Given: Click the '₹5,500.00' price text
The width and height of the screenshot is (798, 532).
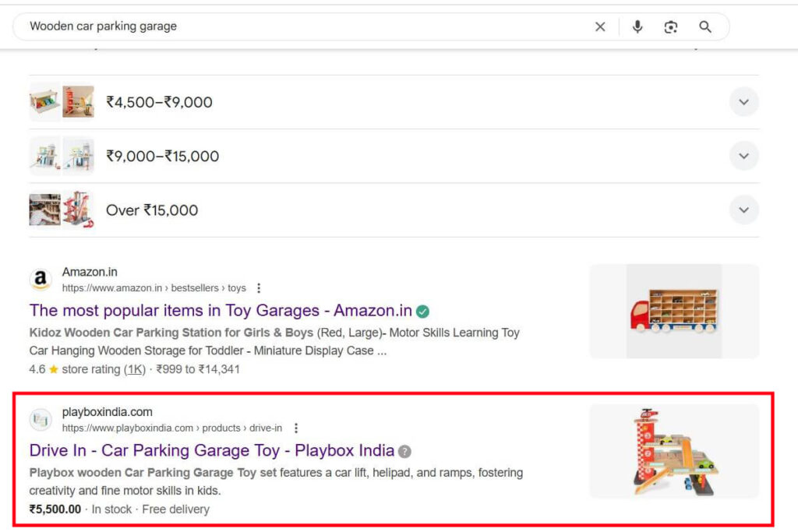Looking at the screenshot, I should [55, 509].
